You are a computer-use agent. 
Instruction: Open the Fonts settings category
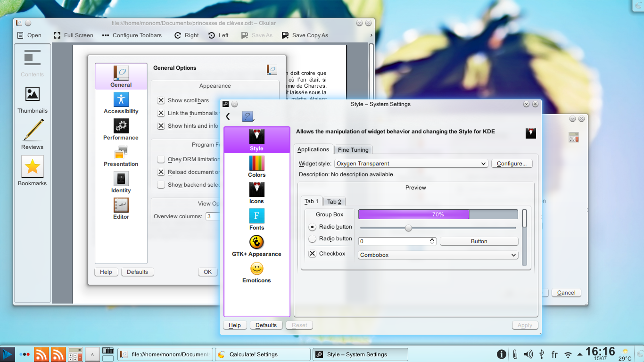[256, 219]
